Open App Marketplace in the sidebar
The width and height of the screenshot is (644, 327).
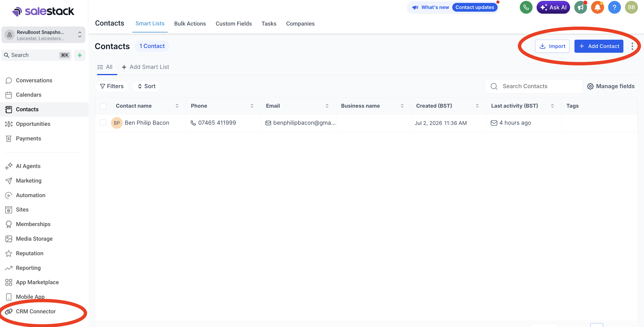37,283
